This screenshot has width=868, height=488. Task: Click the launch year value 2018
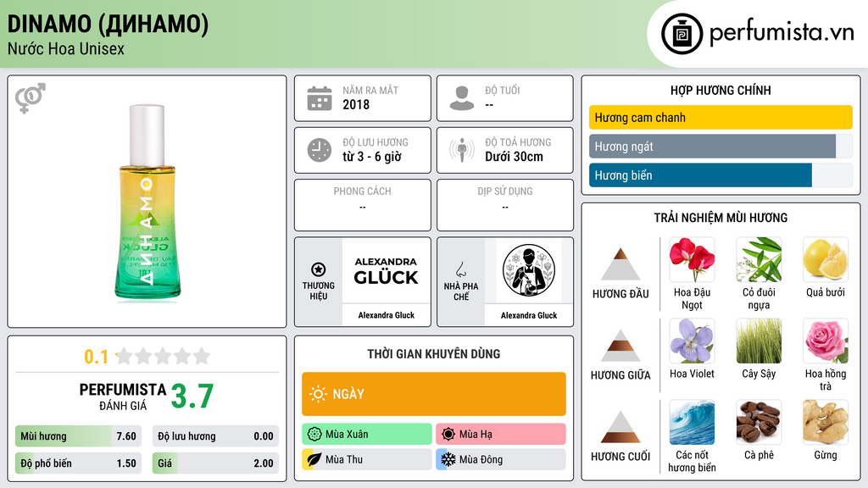[356, 104]
